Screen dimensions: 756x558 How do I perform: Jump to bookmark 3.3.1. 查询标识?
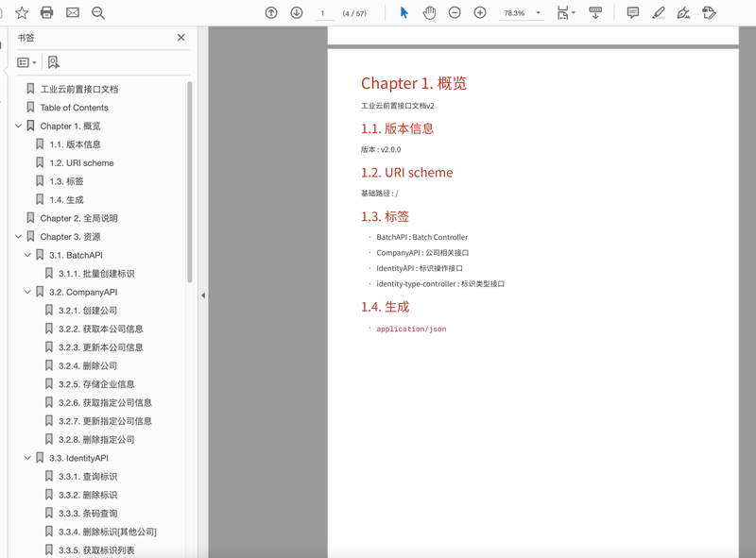(88, 477)
